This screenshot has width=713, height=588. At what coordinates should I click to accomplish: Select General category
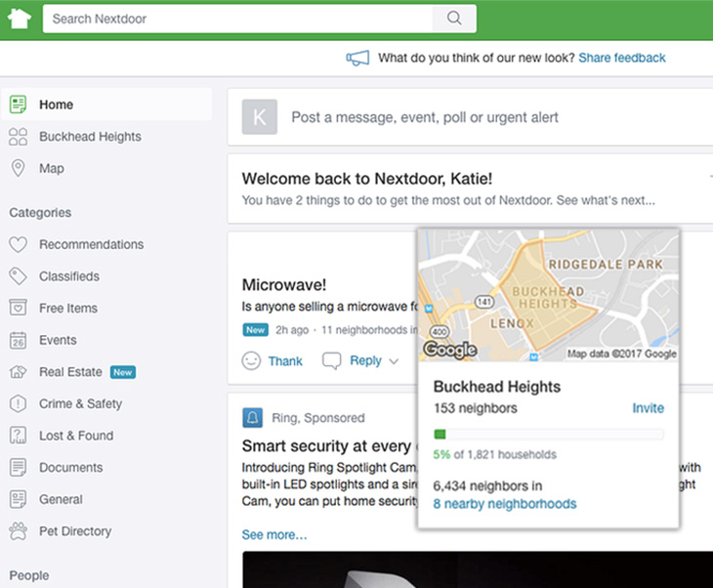(x=61, y=499)
